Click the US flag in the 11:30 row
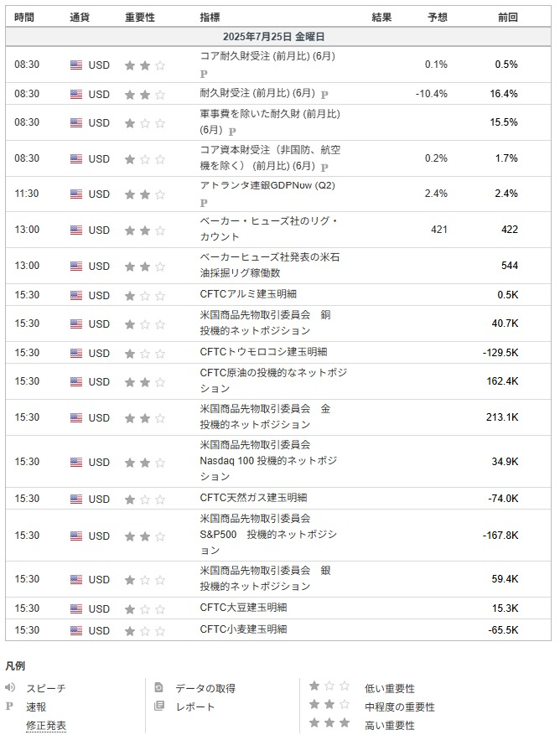This screenshot has width=560, height=735. click(x=76, y=194)
